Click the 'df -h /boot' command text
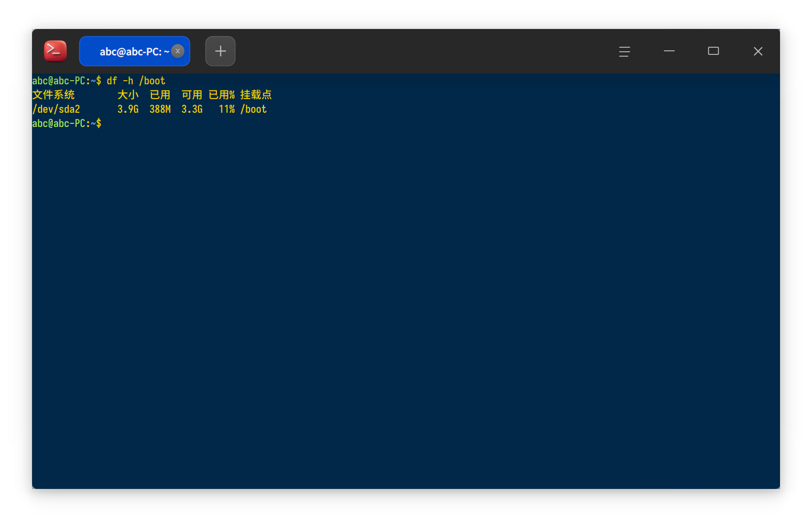Image resolution: width=812 pixels, height=524 pixels. [136, 81]
